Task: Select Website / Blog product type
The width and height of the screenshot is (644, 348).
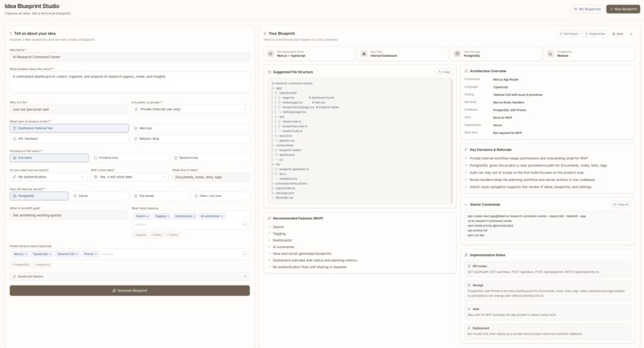Action: 191,138
